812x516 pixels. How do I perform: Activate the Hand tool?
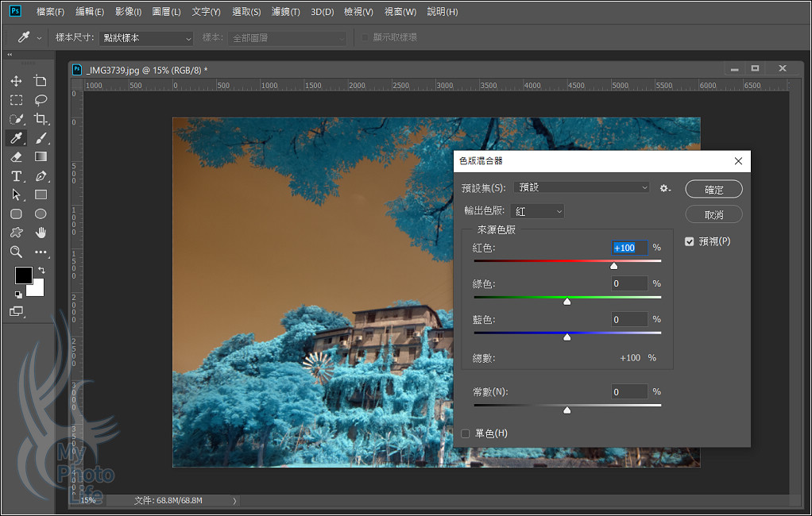[x=41, y=233]
